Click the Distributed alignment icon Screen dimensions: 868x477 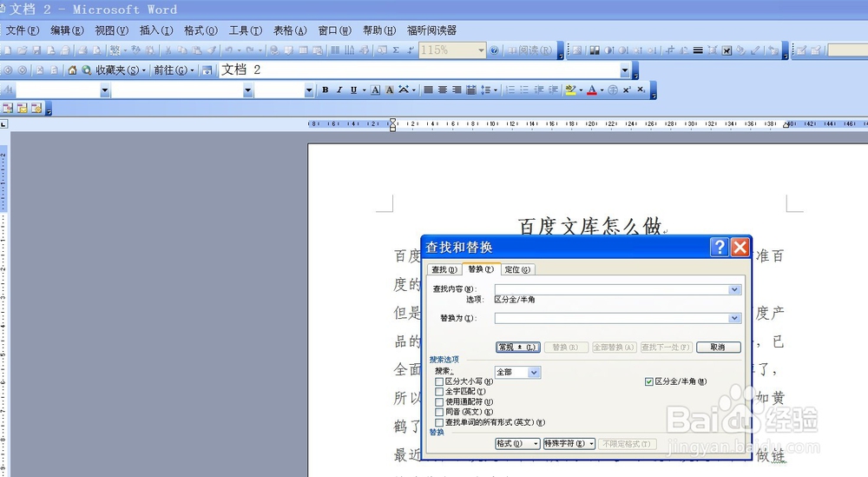point(471,89)
